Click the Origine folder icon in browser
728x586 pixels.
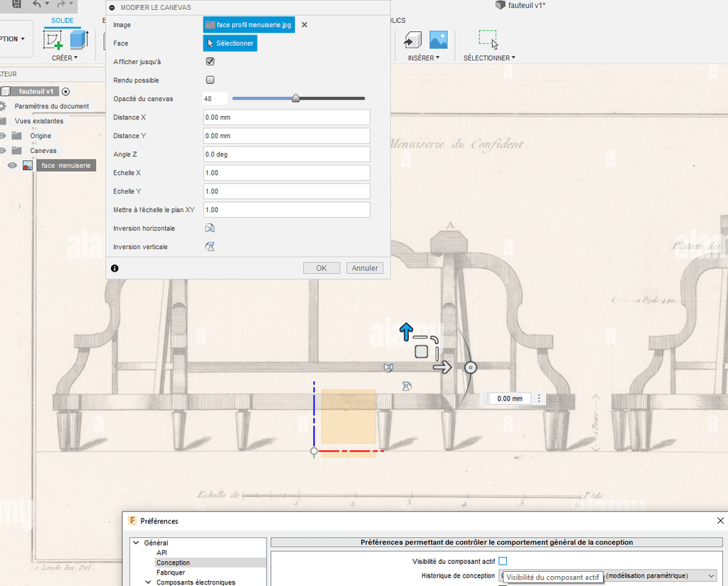tap(17, 136)
